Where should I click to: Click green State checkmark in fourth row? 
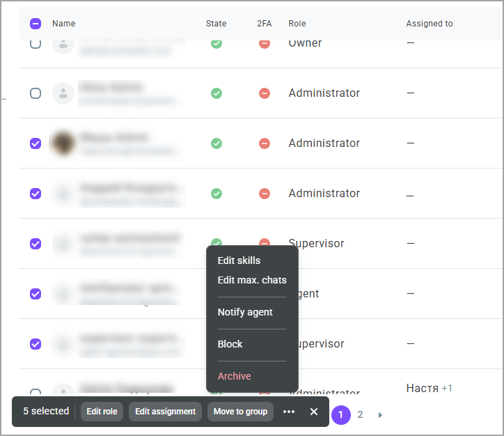click(x=216, y=194)
